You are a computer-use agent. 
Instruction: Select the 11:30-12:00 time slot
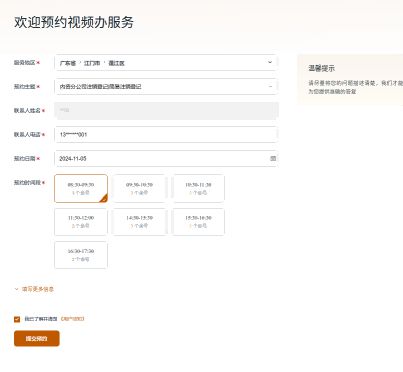click(81, 222)
